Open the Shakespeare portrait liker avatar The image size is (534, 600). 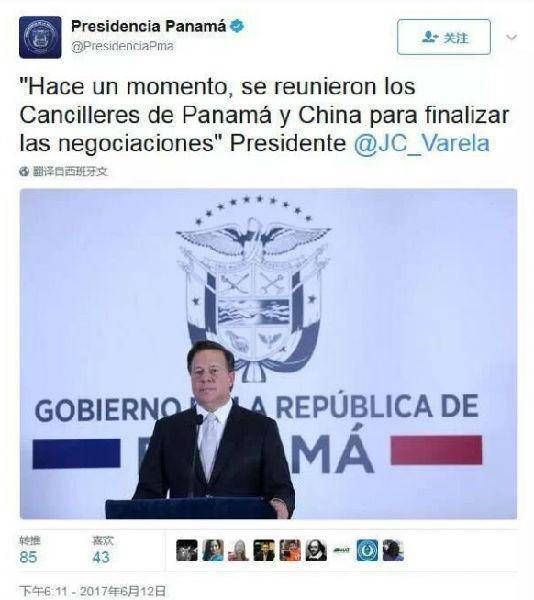316,550
